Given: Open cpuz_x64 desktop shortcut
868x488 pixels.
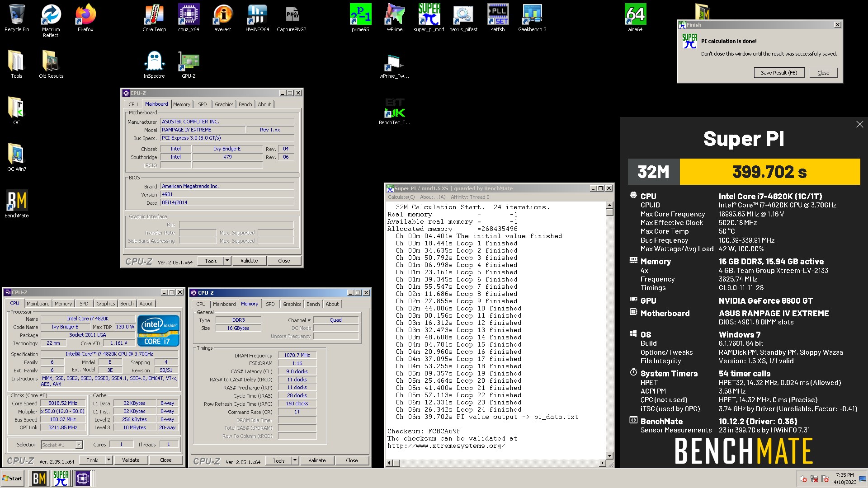Looking at the screenshot, I should pyautogui.click(x=189, y=18).
